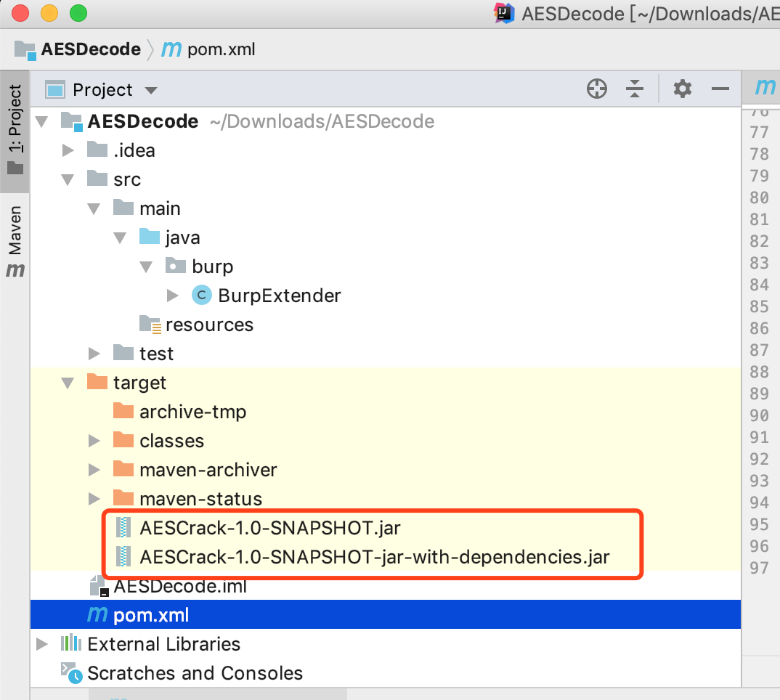Click the .idea folder icon

tap(97, 150)
